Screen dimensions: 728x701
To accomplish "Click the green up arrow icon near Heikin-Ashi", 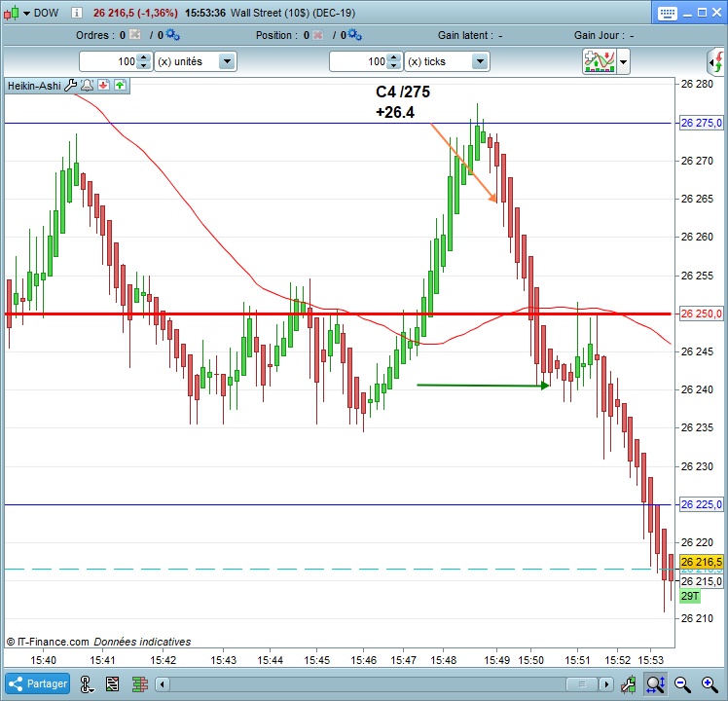I will 120,85.
